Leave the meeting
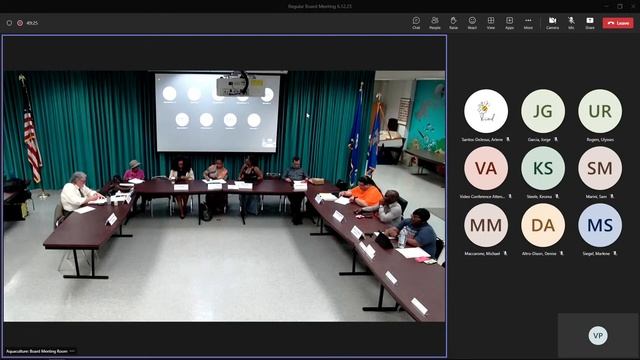Viewport: 640px width, 360px height. coord(618,23)
